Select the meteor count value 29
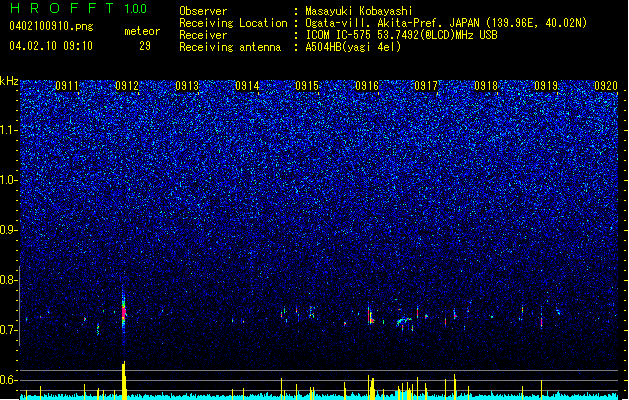 coord(145,46)
